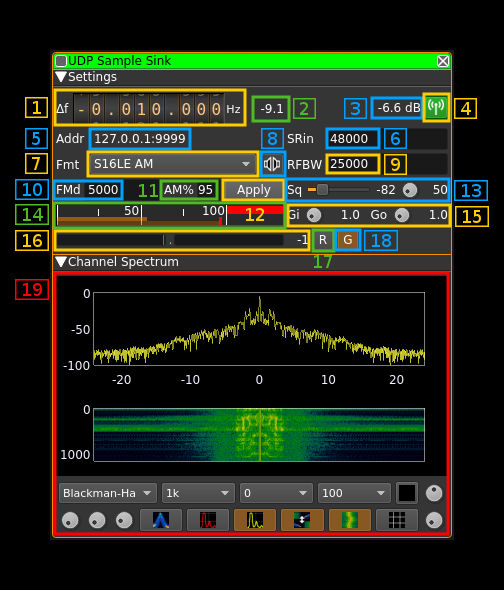The height and width of the screenshot is (590, 504).
Task: Open the Blackman-Ha FFT window dropdown
Action: (x=108, y=493)
